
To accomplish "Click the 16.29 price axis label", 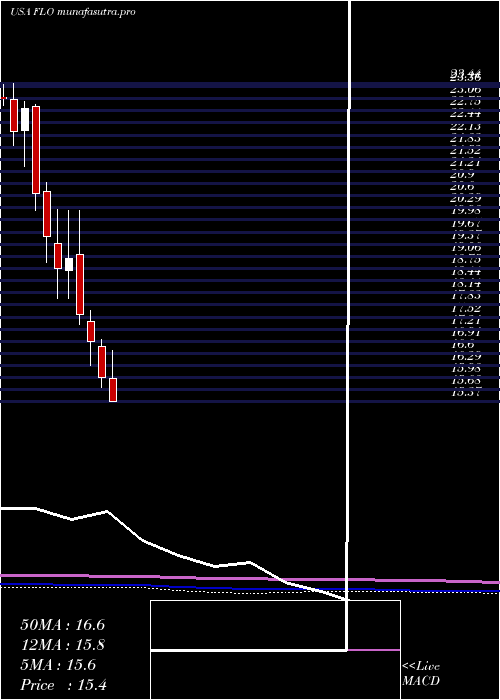I will point(465,358).
